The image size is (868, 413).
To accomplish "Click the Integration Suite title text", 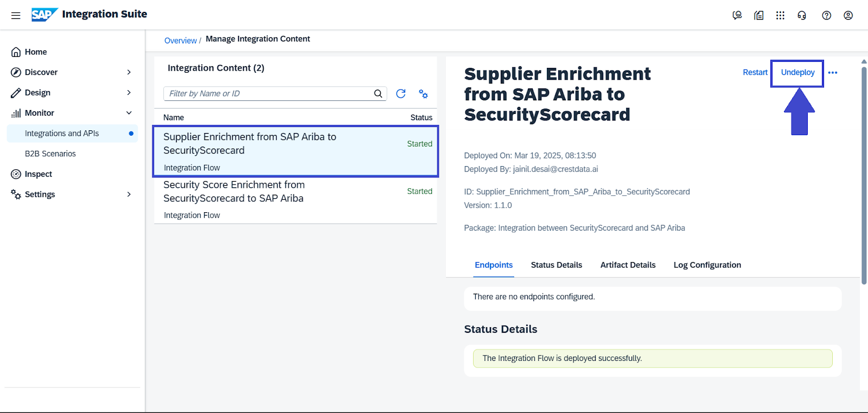I will (x=105, y=14).
